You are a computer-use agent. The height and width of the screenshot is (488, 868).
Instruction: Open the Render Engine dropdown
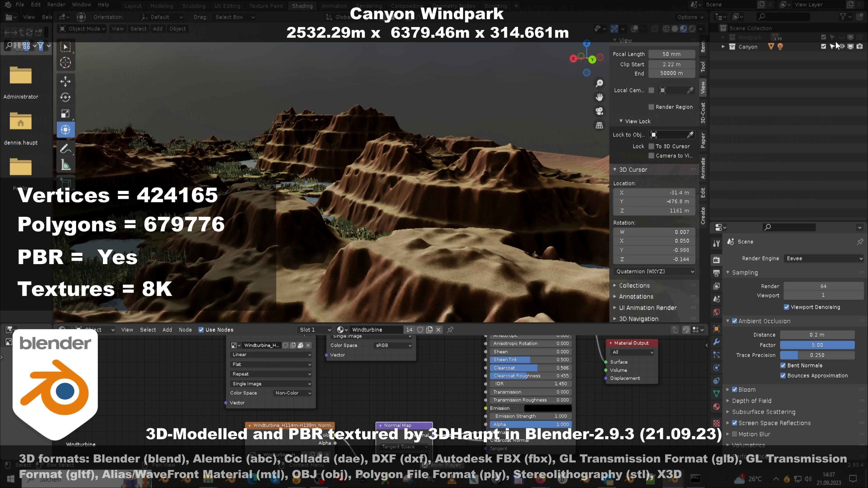(x=823, y=259)
